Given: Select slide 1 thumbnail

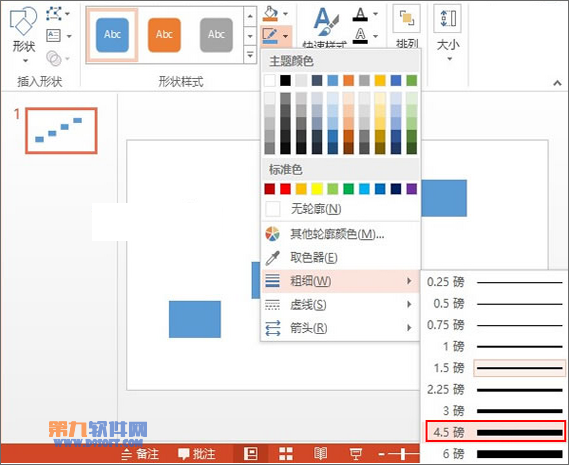Looking at the screenshot, I should (61, 131).
